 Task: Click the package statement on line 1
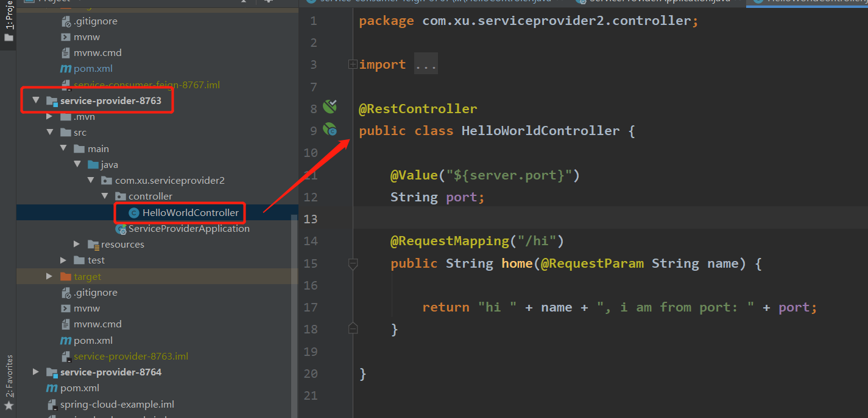529,21
